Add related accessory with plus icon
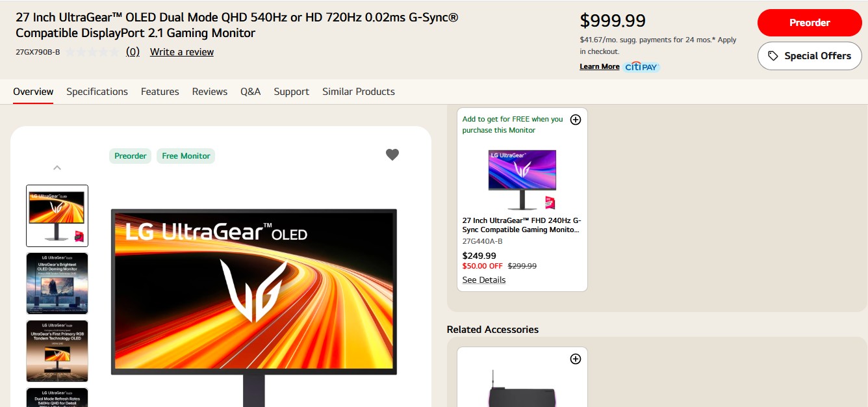868x407 pixels. (575, 359)
